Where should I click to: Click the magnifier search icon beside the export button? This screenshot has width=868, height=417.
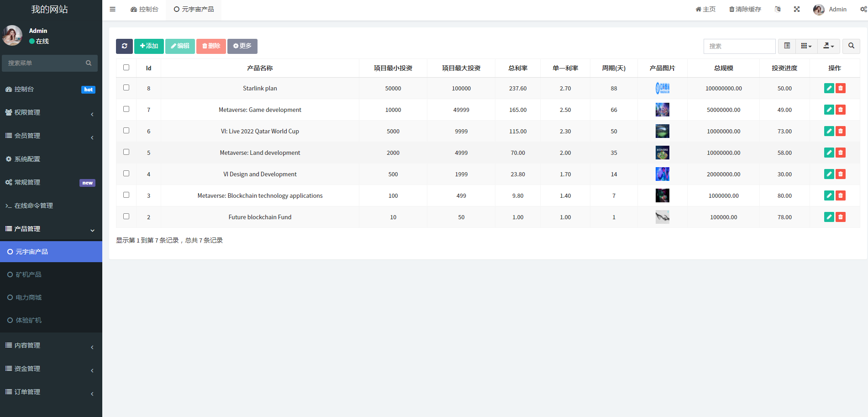point(851,46)
